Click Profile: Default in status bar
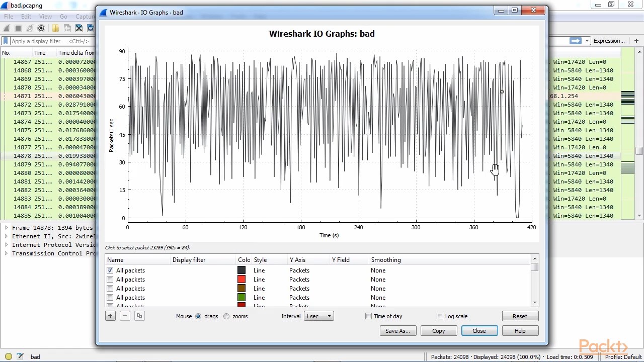The width and height of the screenshot is (644, 362). pyautogui.click(x=623, y=357)
